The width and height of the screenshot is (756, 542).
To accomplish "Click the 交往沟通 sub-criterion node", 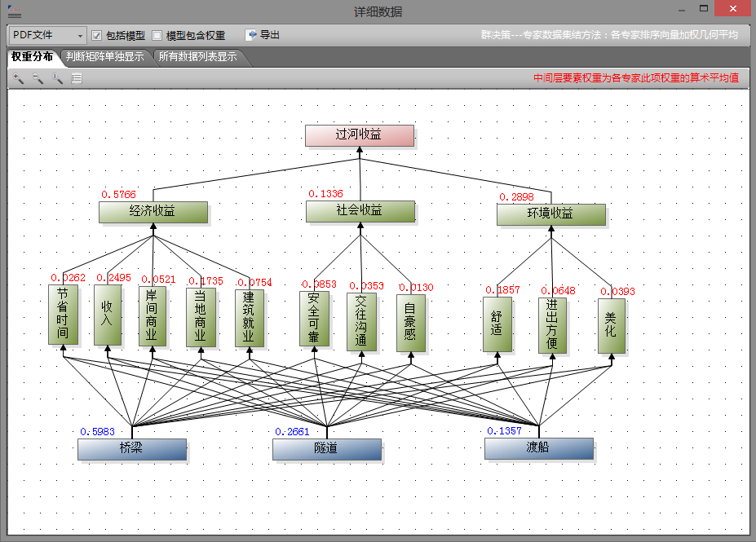I will [x=361, y=322].
